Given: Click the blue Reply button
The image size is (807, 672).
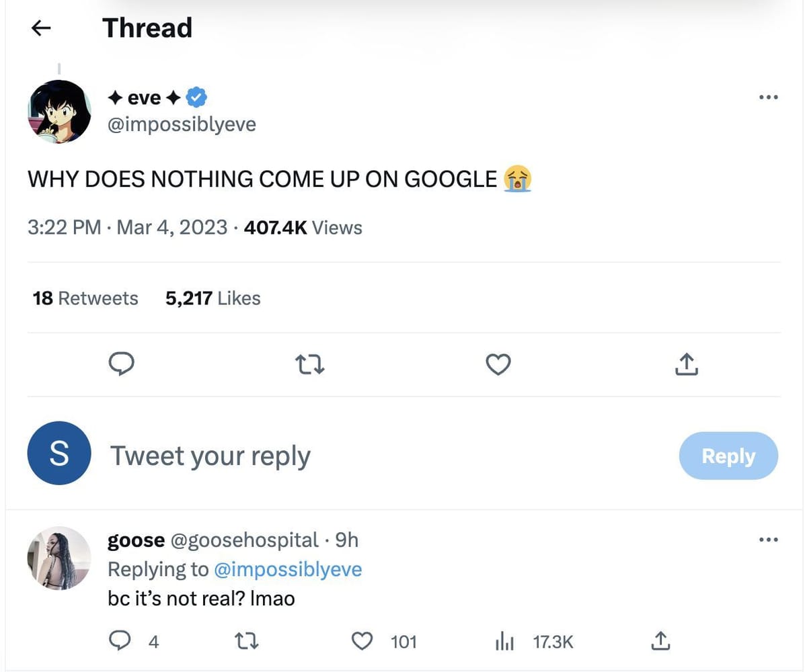Looking at the screenshot, I should (728, 456).
